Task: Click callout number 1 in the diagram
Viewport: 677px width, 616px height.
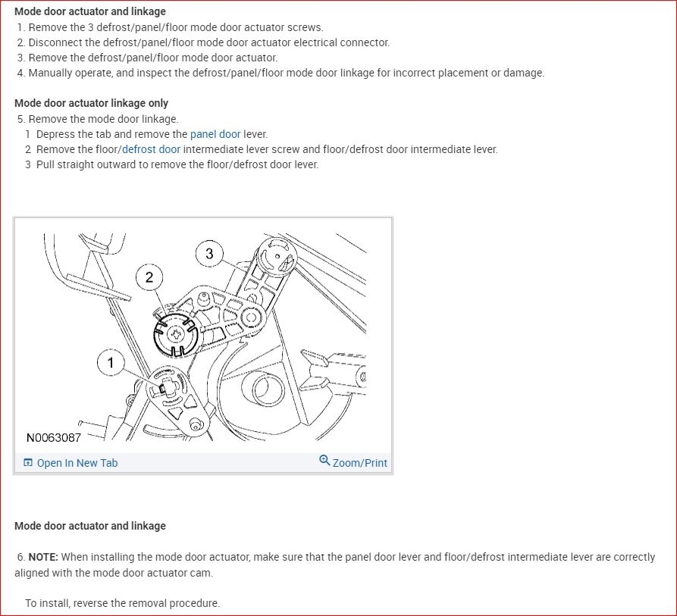Action: [111, 364]
